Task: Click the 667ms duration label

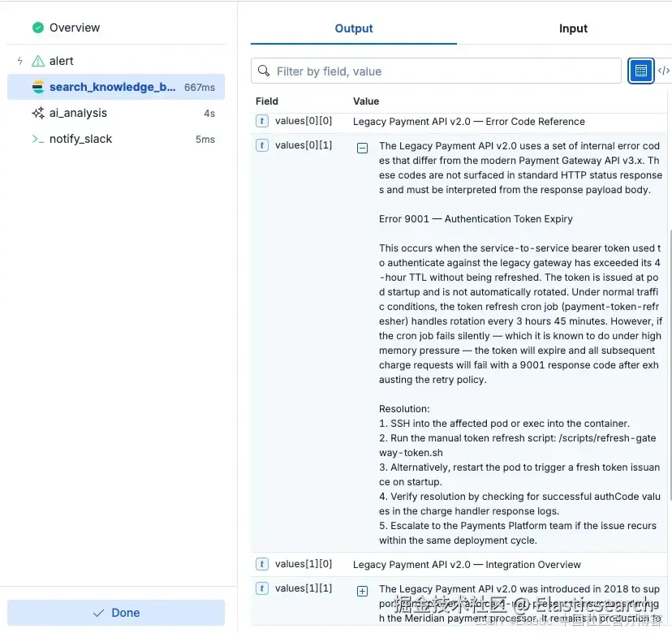Action: pyautogui.click(x=200, y=88)
